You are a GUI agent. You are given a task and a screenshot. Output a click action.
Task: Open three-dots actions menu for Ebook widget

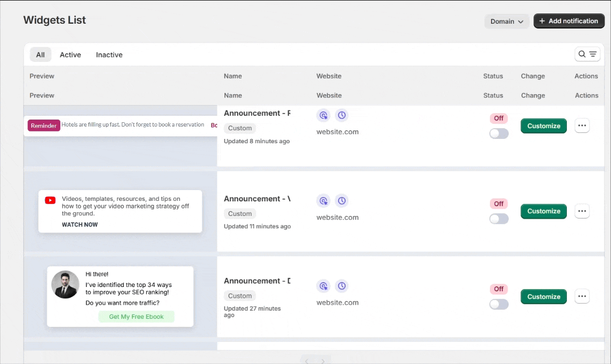coord(582,296)
